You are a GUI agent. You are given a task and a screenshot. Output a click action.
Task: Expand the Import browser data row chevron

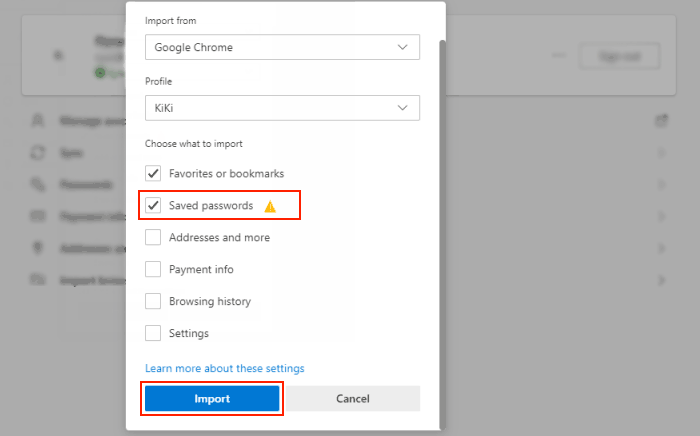661,280
